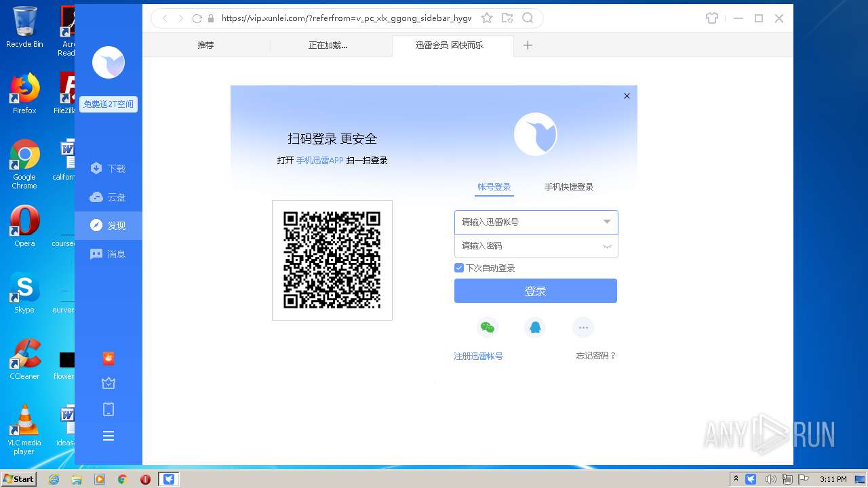Show hidden tray icons arrow
868x488 pixels.
pyautogui.click(x=736, y=479)
